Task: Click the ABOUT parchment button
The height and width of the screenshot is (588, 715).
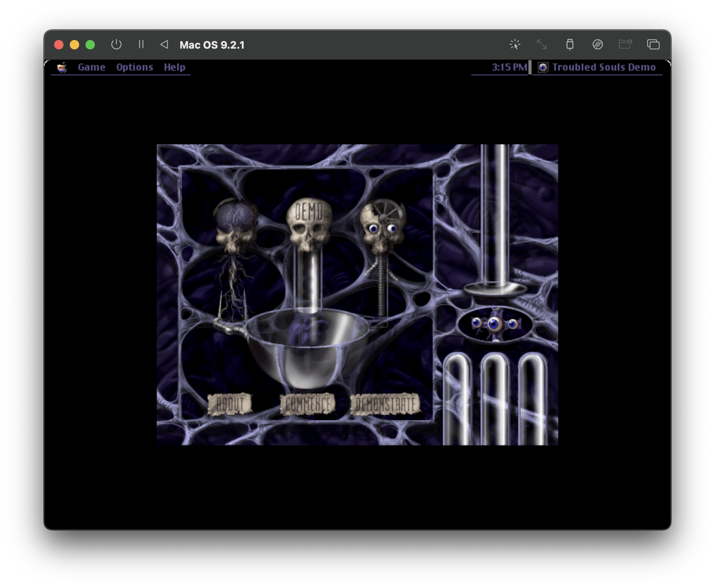Action: (x=230, y=404)
